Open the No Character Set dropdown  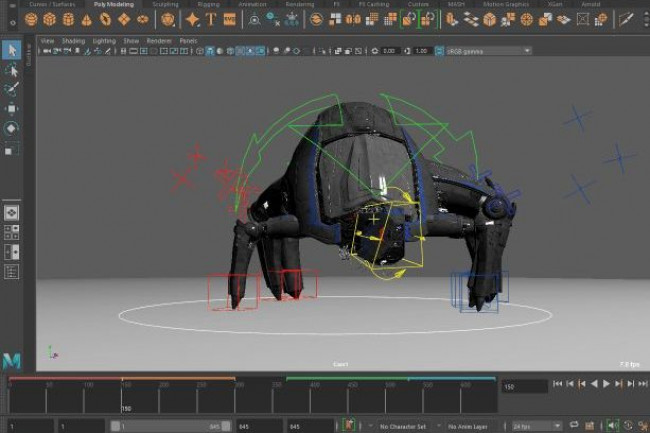[x=405, y=425]
